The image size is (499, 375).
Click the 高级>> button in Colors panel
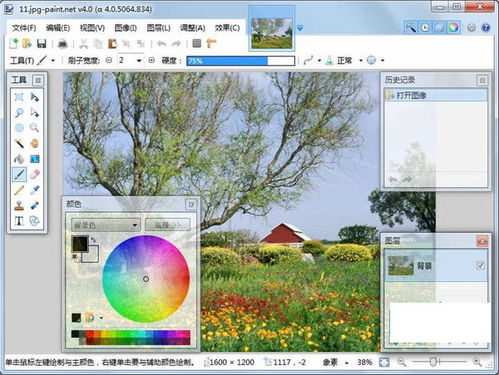pos(168,225)
